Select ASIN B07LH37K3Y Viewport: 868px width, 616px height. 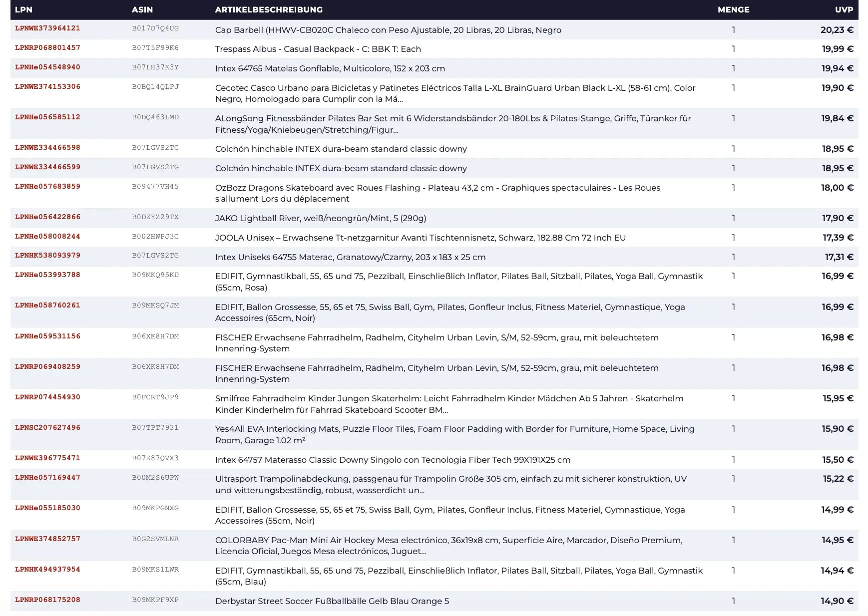(x=155, y=67)
